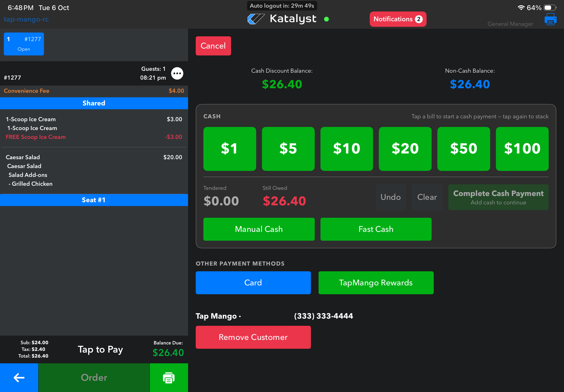Tap the Auto logout timer

coord(282,6)
